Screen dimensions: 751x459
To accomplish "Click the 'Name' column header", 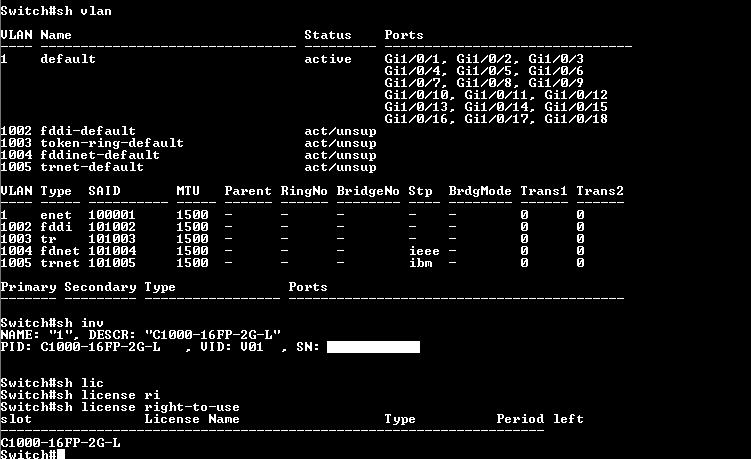I will [56, 35].
